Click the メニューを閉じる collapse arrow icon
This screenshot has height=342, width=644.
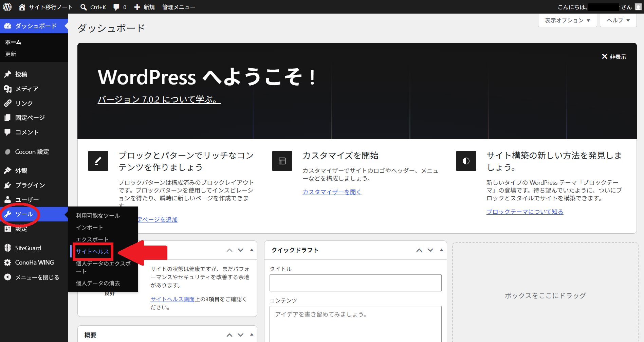click(7, 277)
